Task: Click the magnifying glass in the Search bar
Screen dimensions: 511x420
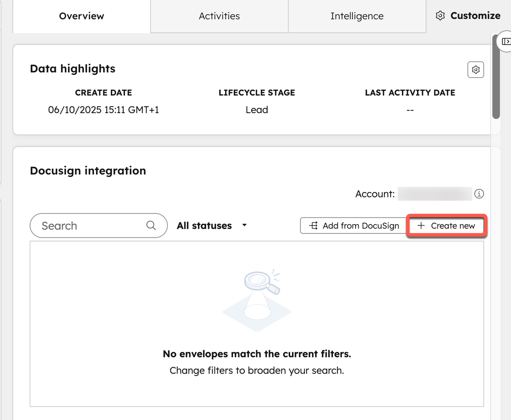Action: pyautogui.click(x=150, y=225)
